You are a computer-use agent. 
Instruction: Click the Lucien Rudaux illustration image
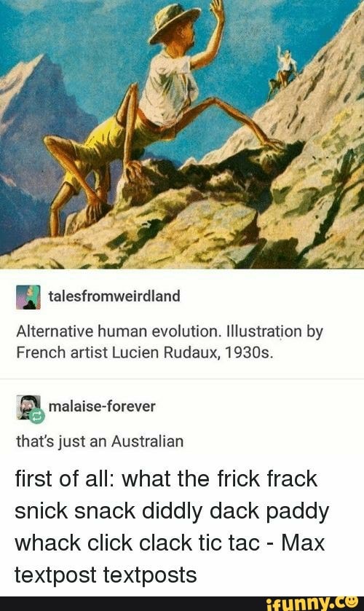pos(182,134)
